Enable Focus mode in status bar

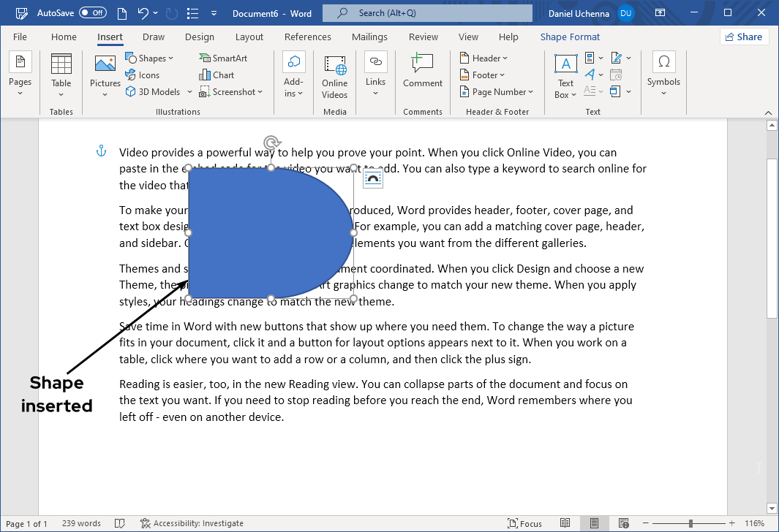(x=524, y=523)
